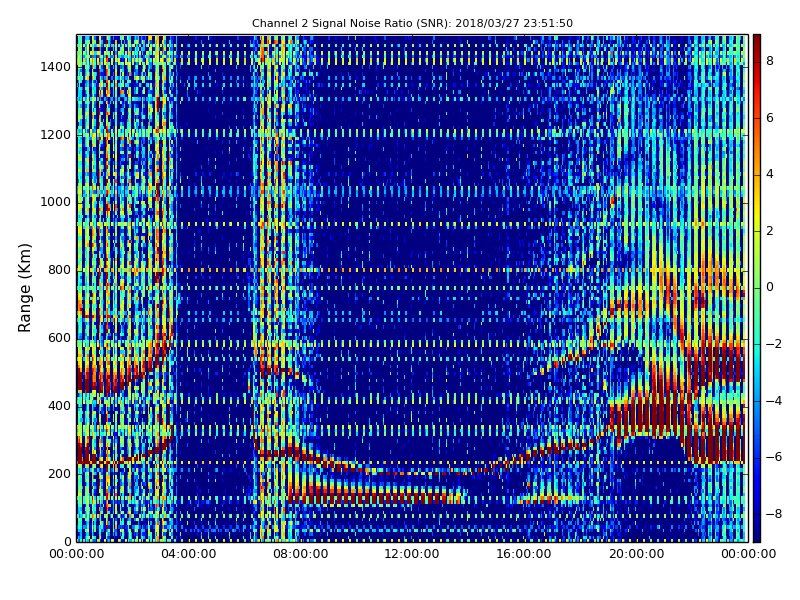
Task: Click the colorbar value −4 label
Action: point(774,401)
